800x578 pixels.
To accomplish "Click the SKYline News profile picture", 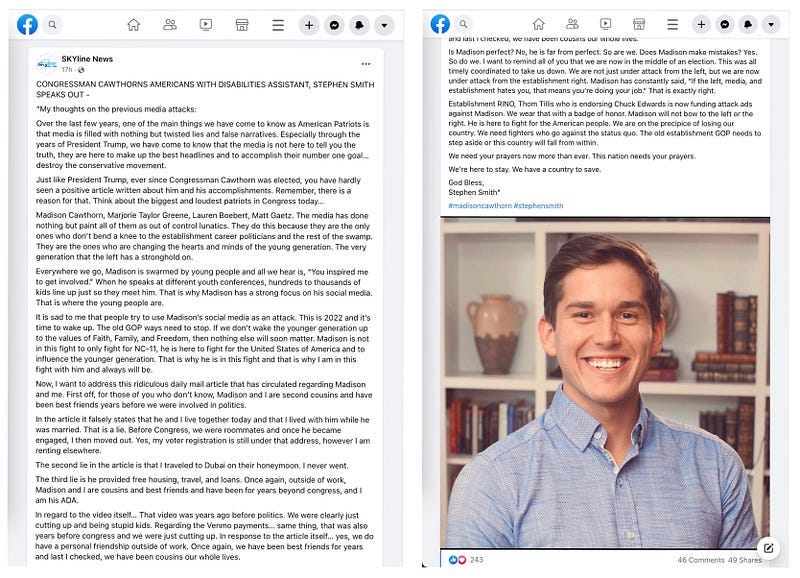I will pyautogui.click(x=47, y=64).
